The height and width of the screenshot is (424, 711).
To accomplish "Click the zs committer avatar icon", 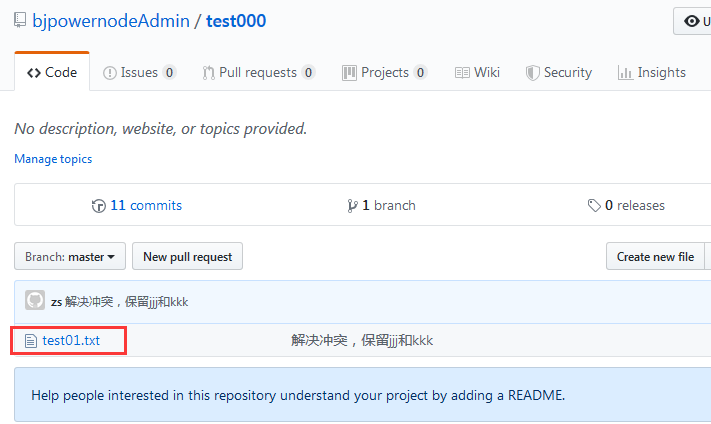I will click(35, 301).
